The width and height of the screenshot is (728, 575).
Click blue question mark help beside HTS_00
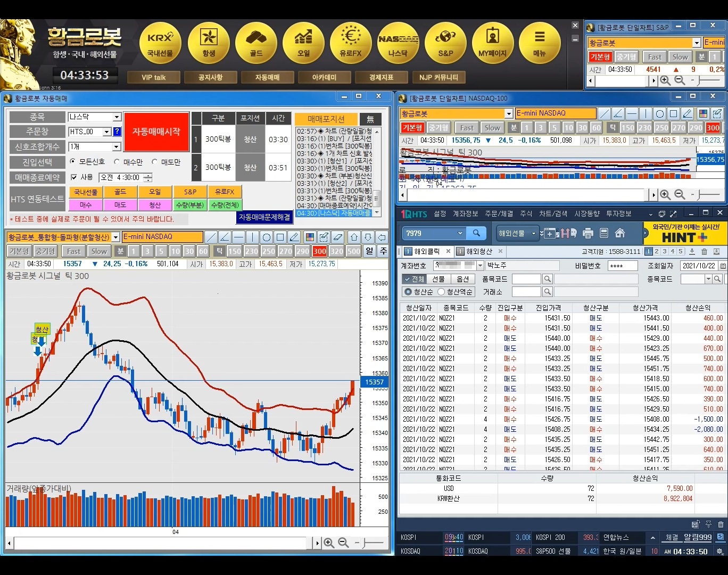click(117, 132)
